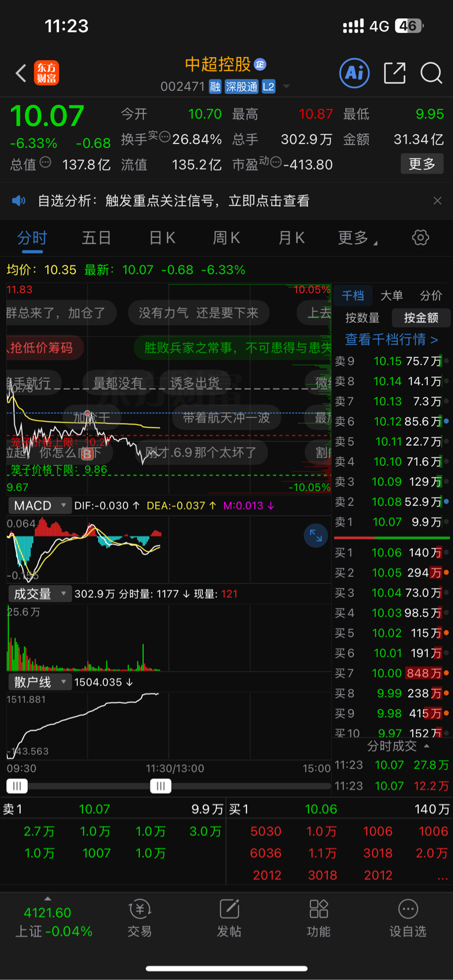Tap the 5030 order queue entry
Viewport: 453px width, 980px height.
tap(266, 831)
